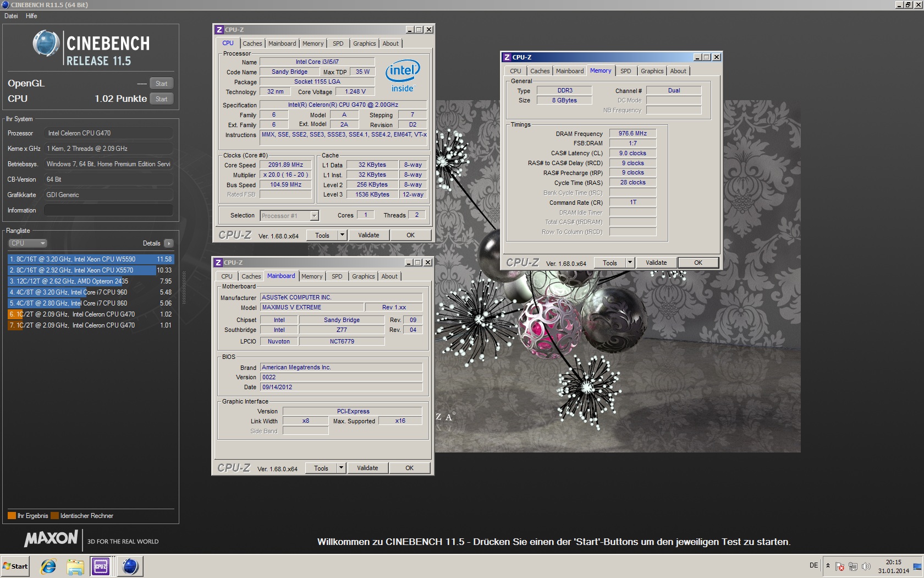
Task: Select ranking entry Xeon CPU X5570
Action: coord(91,270)
